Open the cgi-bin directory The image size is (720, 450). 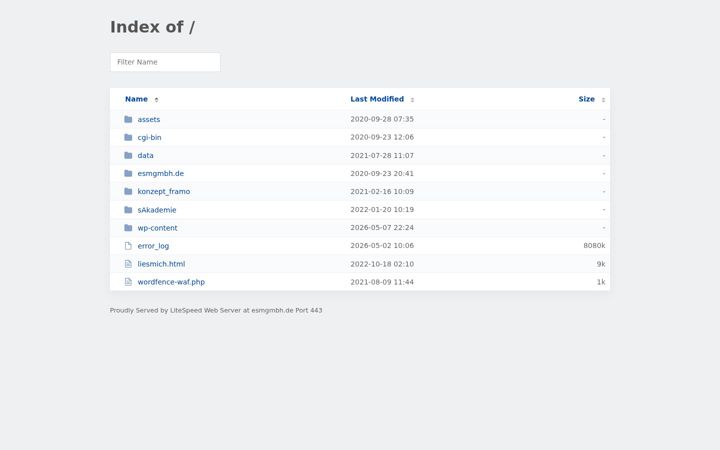pos(149,137)
